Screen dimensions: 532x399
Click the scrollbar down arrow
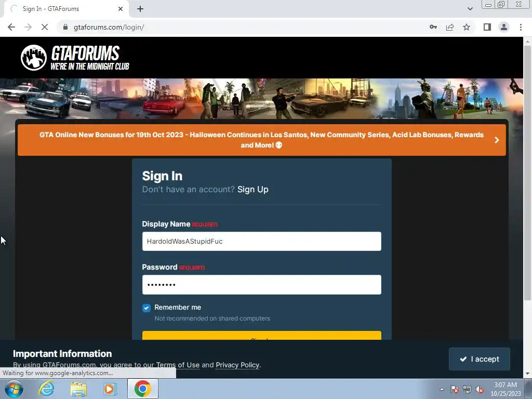527,374
